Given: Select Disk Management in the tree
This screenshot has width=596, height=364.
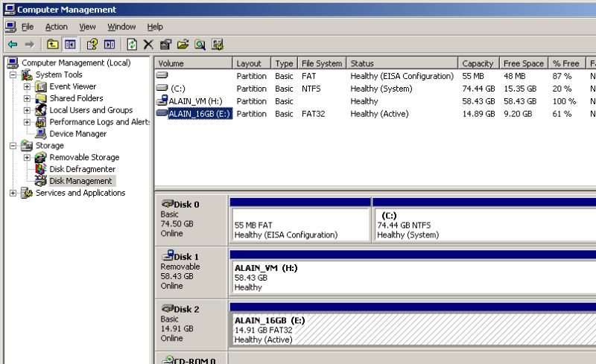Looking at the screenshot, I should coord(81,181).
